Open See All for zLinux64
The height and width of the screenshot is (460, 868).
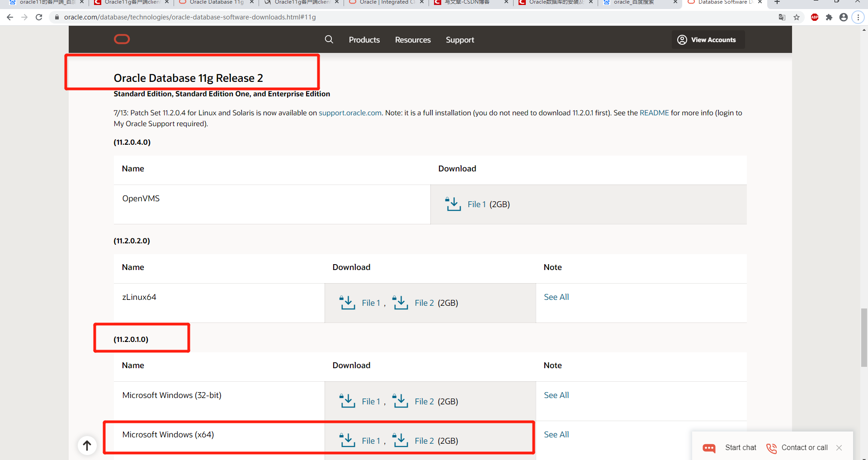tap(556, 297)
